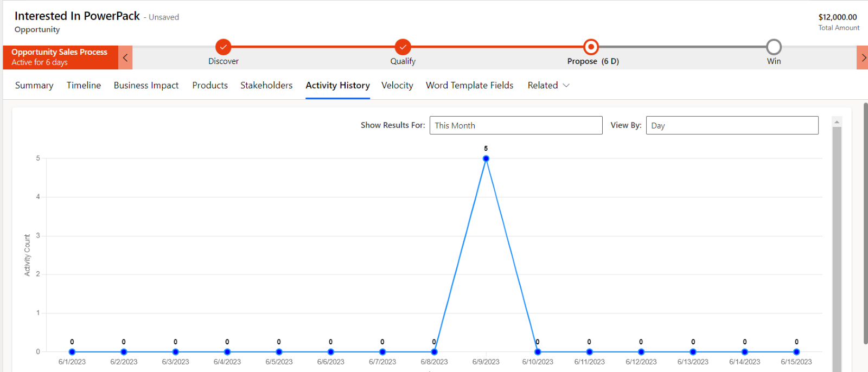Open the Business Impact tab
The image size is (868, 372).
(146, 85)
